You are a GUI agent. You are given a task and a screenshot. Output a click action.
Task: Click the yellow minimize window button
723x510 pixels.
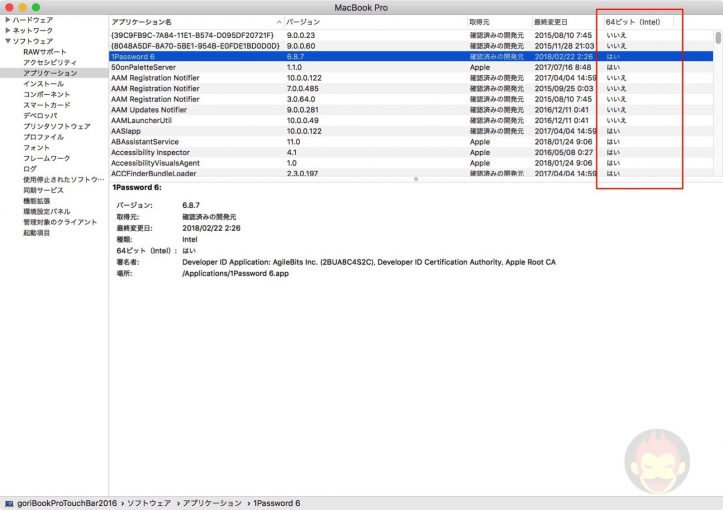pyautogui.click(x=23, y=7)
